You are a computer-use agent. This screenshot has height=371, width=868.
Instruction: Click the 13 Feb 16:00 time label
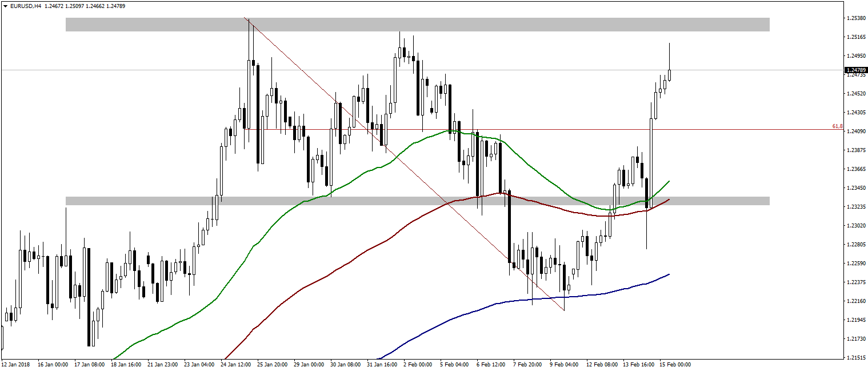coord(638,364)
